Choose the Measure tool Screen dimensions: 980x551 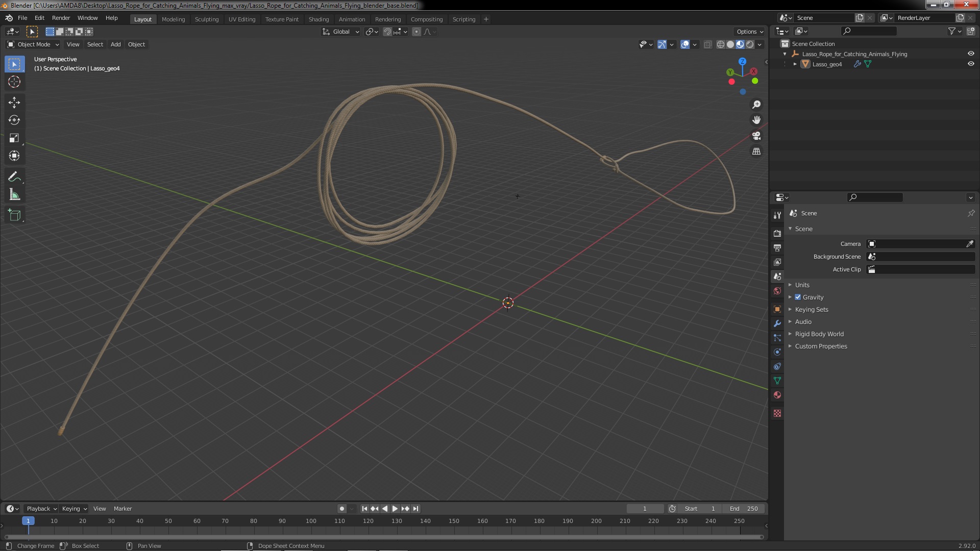coord(14,195)
